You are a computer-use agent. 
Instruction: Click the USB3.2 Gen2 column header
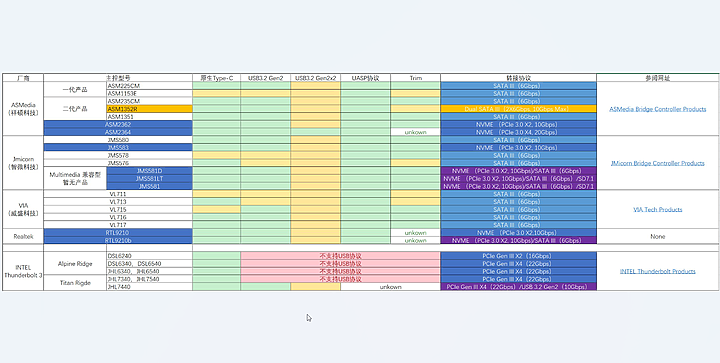(x=265, y=78)
